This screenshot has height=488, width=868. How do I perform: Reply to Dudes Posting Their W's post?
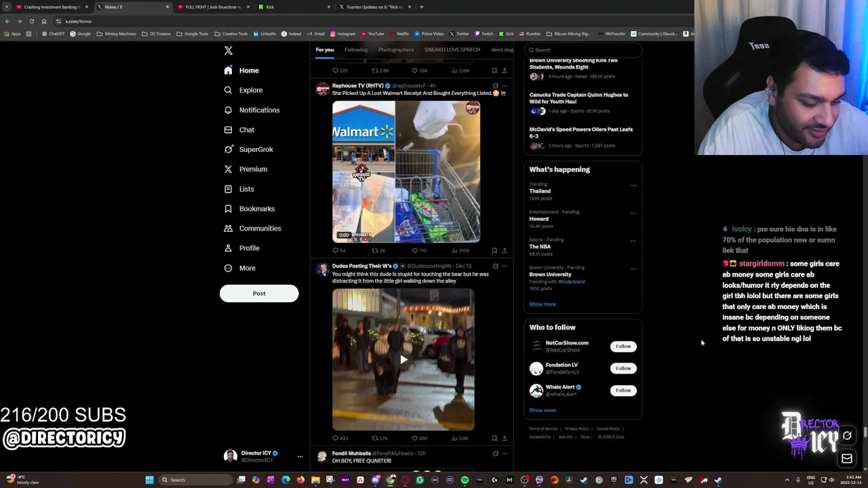[x=340, y=438]
